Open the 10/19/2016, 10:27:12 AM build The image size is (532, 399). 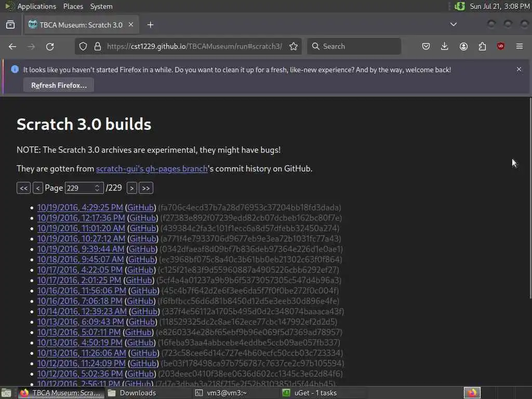(x=81, y=238)
